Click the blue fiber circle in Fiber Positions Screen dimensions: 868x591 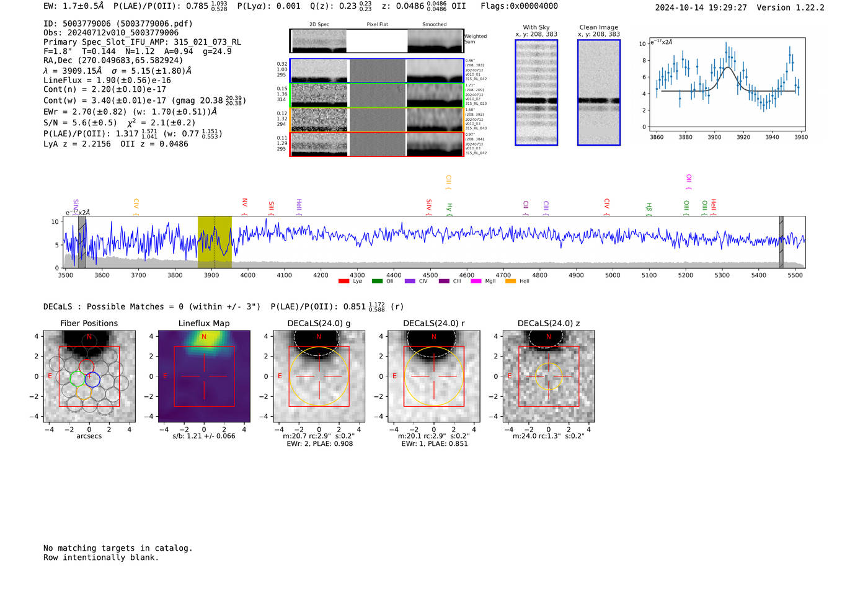pyautogui.click(x=92, y=379)
